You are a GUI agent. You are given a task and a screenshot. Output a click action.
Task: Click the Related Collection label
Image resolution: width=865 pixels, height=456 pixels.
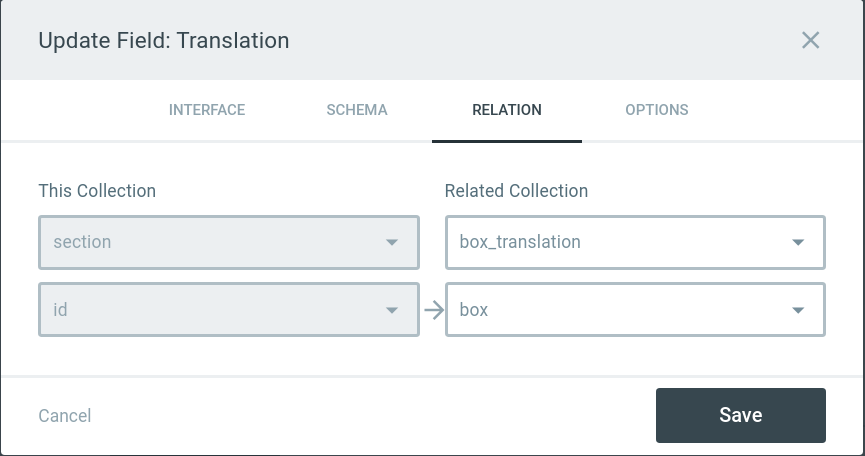click(516, 191)
